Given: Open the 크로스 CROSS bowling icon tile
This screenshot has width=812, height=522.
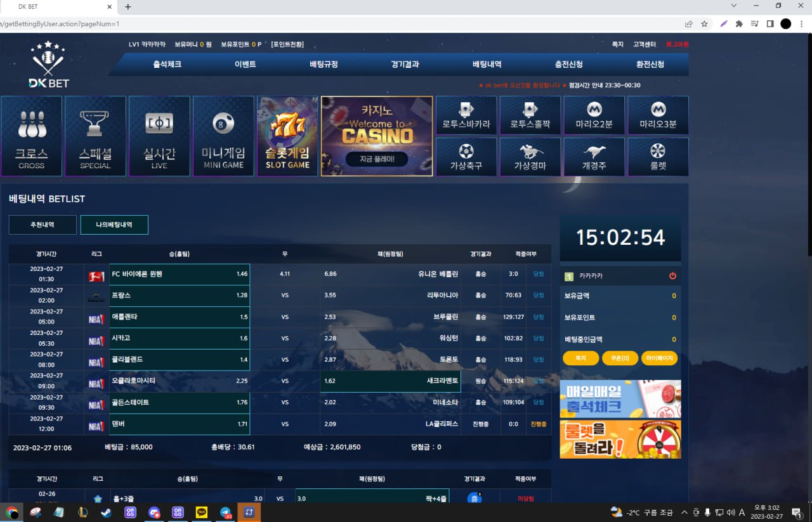Looking at the screenshot, I should click(x=32, y=136).
